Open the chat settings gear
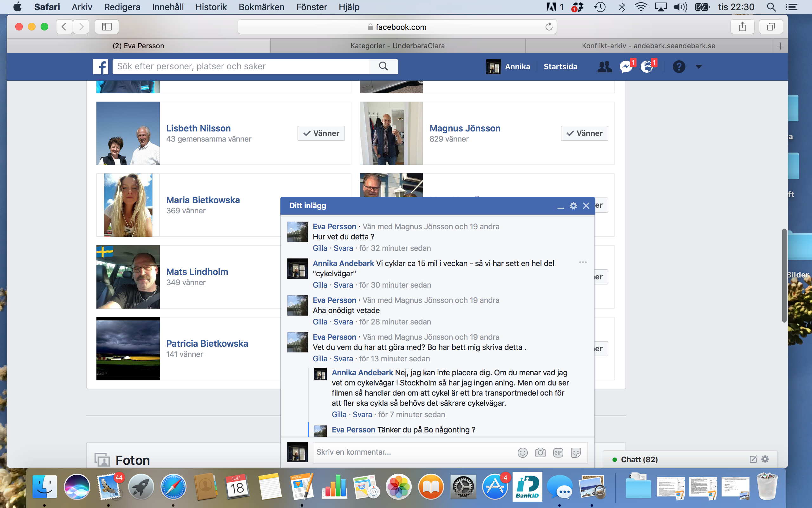This screenshot has width=812, height=508. [765, 459]
